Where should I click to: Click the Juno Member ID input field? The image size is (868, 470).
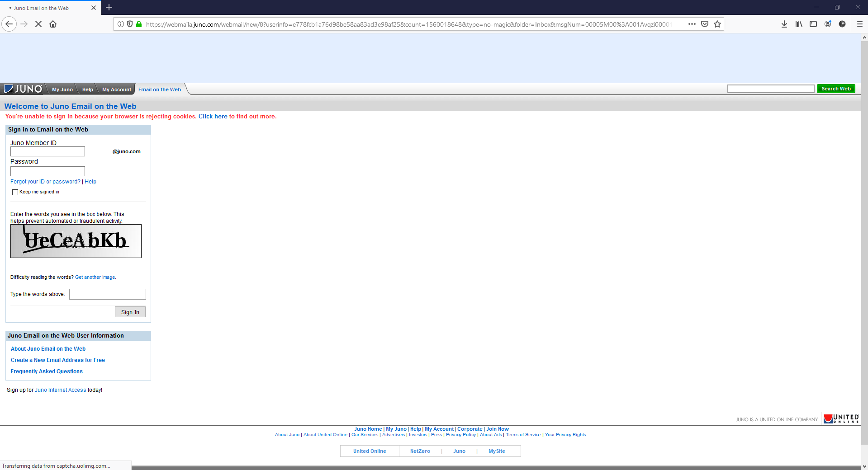47,151
